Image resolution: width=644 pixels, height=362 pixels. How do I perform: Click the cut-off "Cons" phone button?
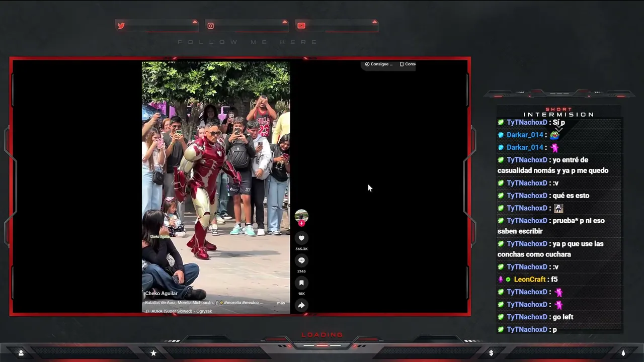click(x=408, y=64)
